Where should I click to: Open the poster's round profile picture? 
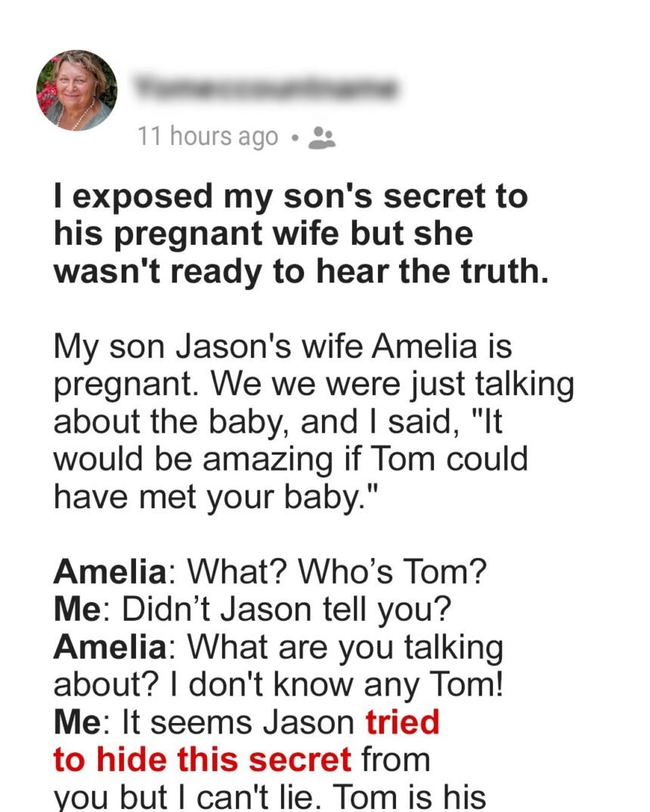tap(76, 90)
